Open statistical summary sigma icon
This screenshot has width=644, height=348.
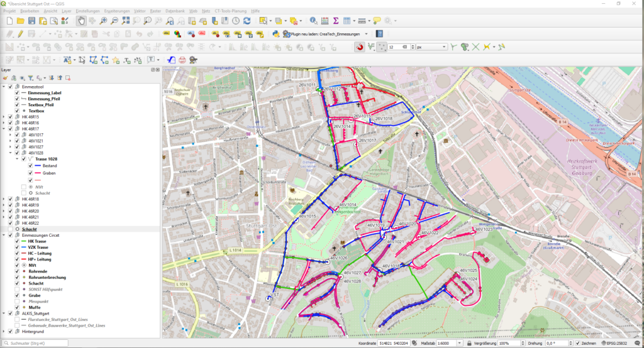(x=336, y=21)
